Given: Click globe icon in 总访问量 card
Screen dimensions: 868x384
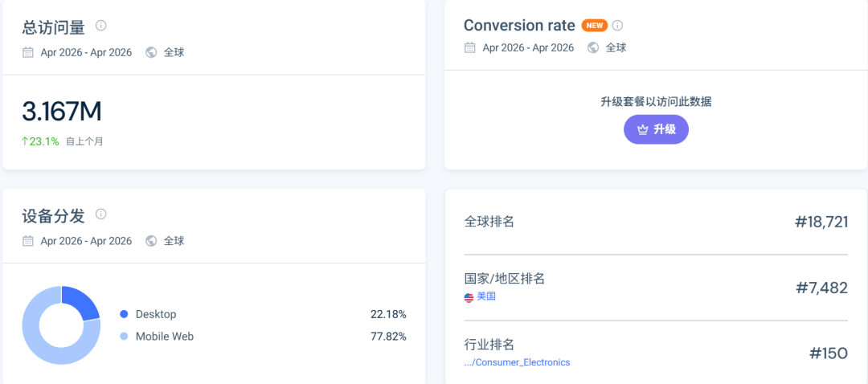Looking at the screenshot, I should tap(151, 52).
